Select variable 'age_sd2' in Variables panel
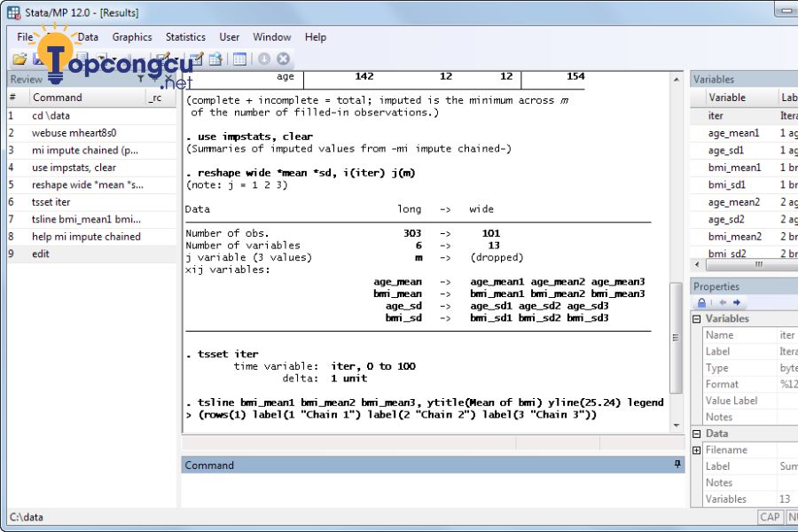 [744, 219]
